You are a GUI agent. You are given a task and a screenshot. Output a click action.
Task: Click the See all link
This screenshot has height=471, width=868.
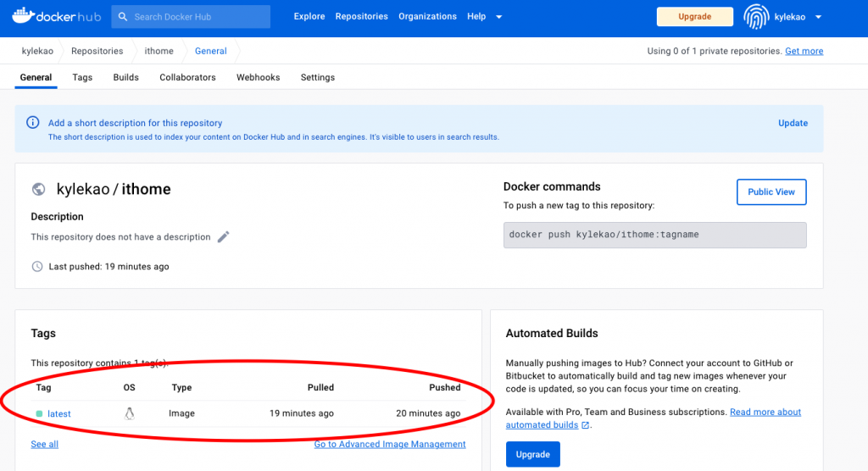44,444
